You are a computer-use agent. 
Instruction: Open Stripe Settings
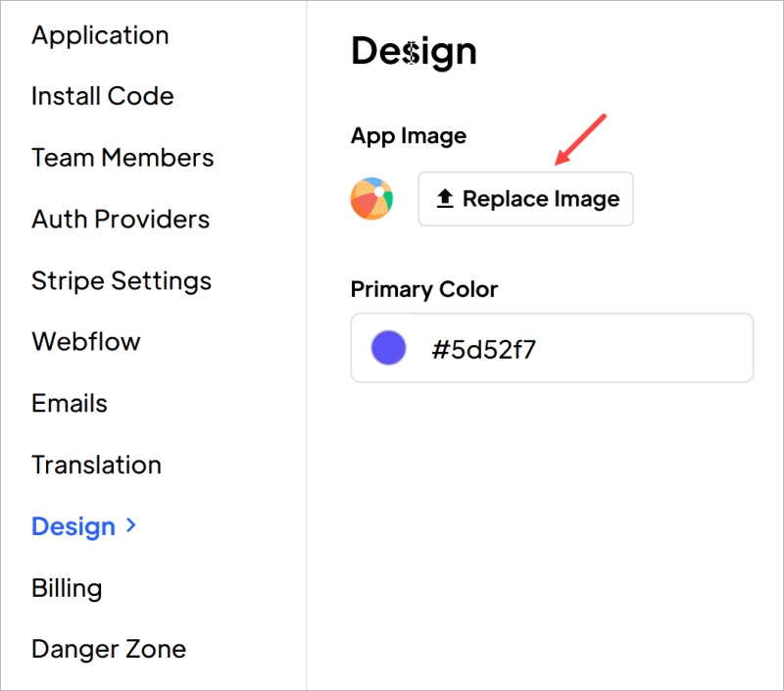(122, 281)
